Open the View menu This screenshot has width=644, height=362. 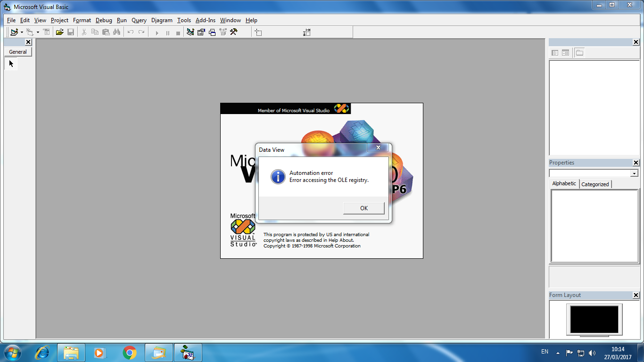point(41,20)
